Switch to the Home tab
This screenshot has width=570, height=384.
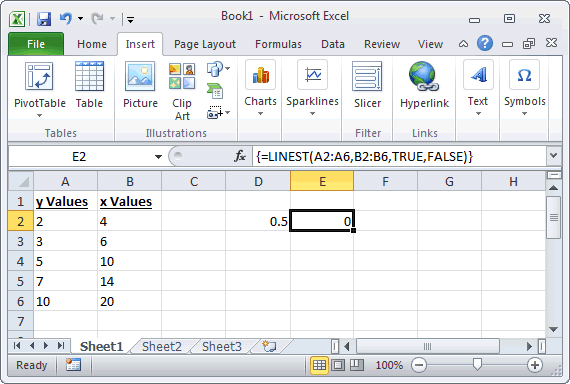(x=92, y=44)
